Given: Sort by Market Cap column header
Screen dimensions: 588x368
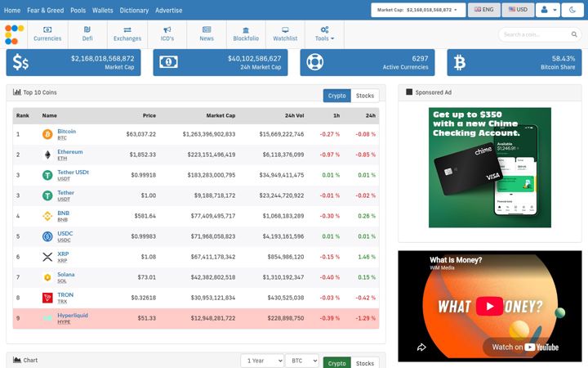Looking at the screenshot, I should 220,115.
